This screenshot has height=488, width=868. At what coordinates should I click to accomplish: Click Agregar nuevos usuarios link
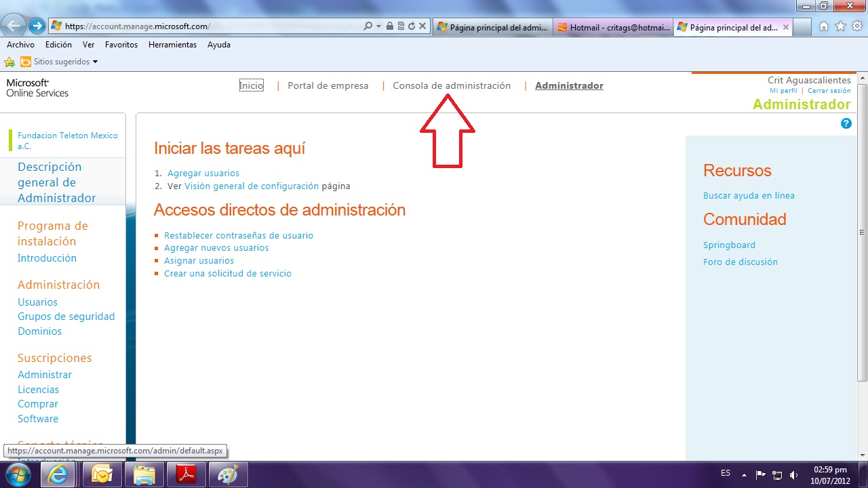pyautogui.click(x=216, y=247)
